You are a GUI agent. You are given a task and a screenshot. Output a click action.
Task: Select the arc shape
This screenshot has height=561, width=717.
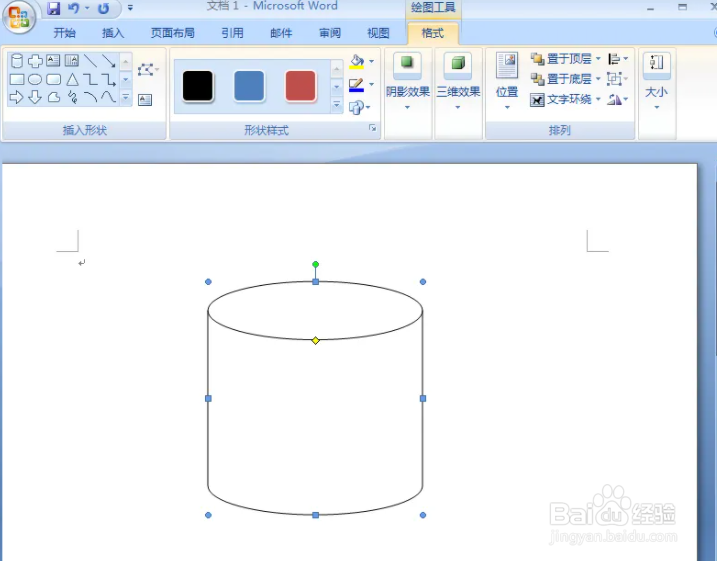(90, 97)
